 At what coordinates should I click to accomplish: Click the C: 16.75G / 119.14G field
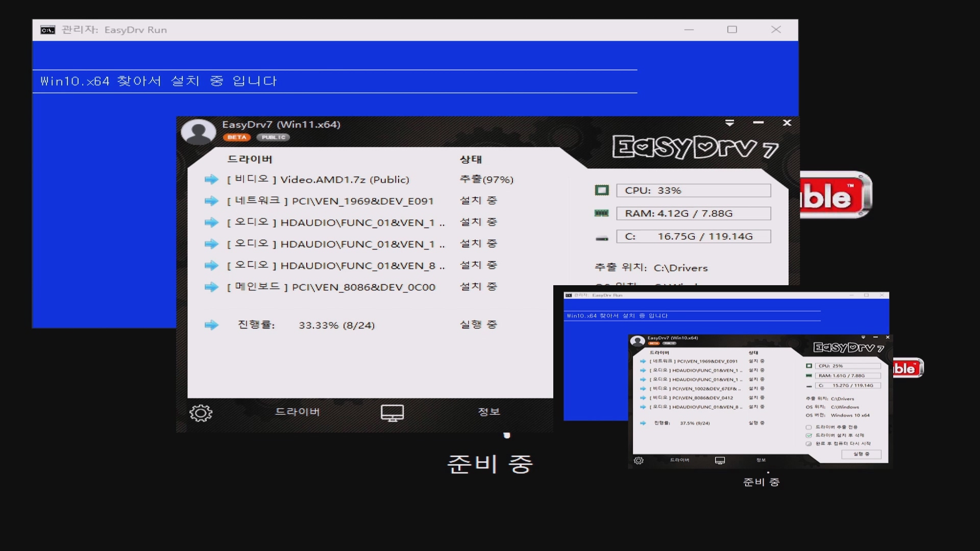click(694, 236)
